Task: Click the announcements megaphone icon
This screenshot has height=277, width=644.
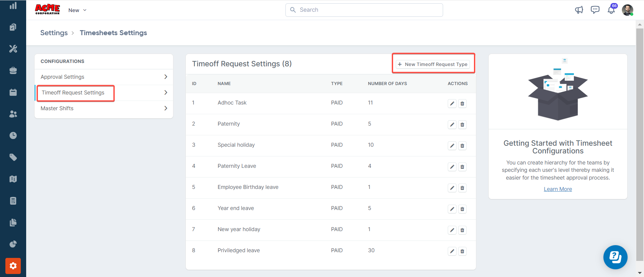Action: coord(579,10)
